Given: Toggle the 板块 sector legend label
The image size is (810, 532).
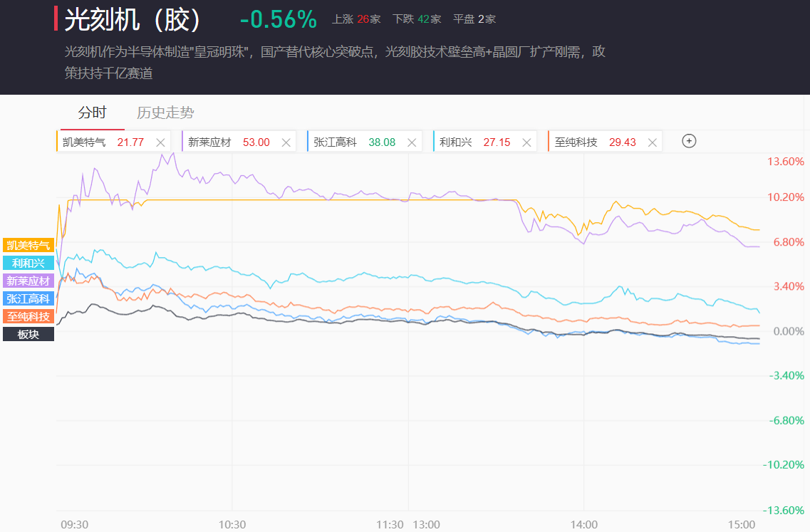Looking at the screenshot, I should point(28,334).
